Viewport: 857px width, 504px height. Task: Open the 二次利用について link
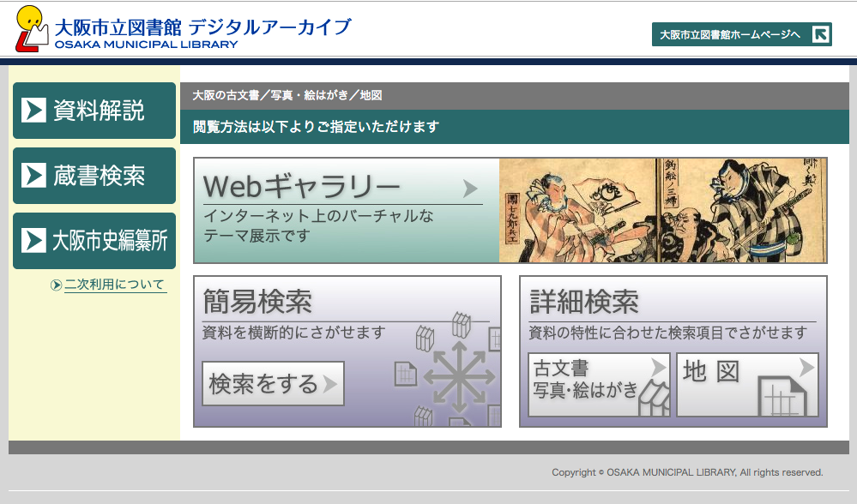point(115,285)
